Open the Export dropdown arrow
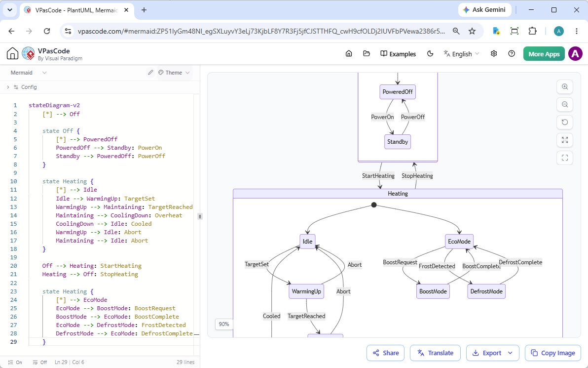588x368 pixels. (x=510, y=353)
